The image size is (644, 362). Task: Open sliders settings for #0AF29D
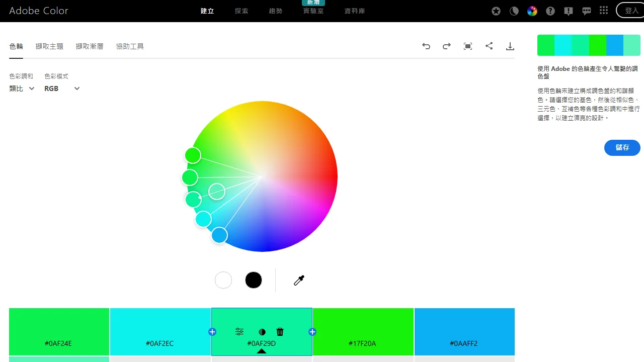[239, 332]
